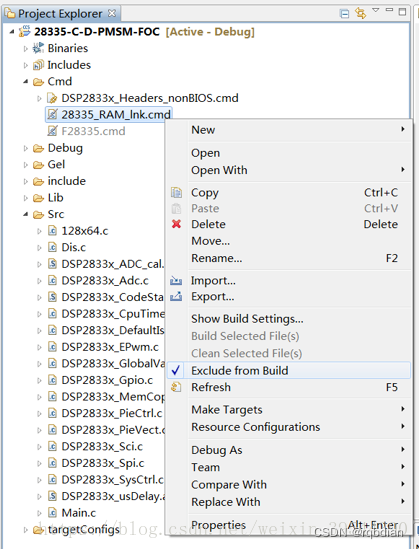Click the Src folder icon
This screenshot has width=419, height=549.
point(38,214)
